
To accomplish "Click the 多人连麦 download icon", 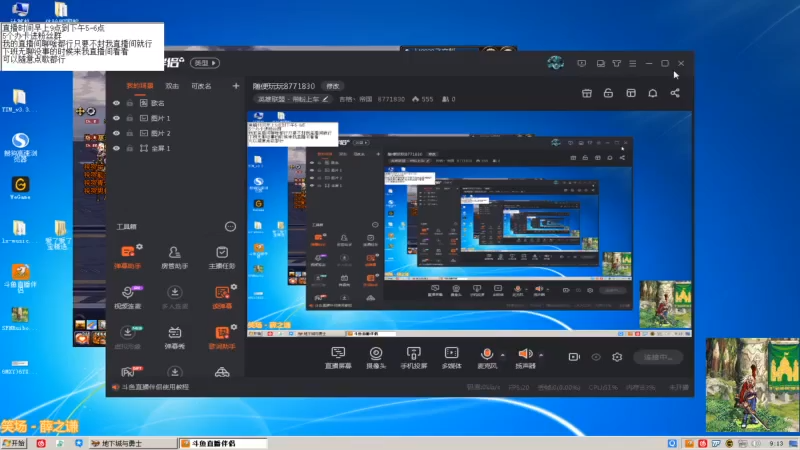I will [x=174, y=292].
